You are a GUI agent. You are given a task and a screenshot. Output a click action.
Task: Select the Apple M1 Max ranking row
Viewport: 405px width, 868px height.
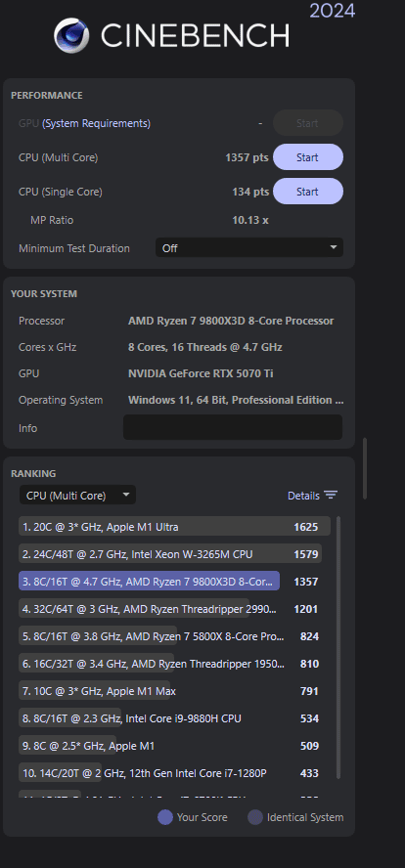[x=170, y=691]
